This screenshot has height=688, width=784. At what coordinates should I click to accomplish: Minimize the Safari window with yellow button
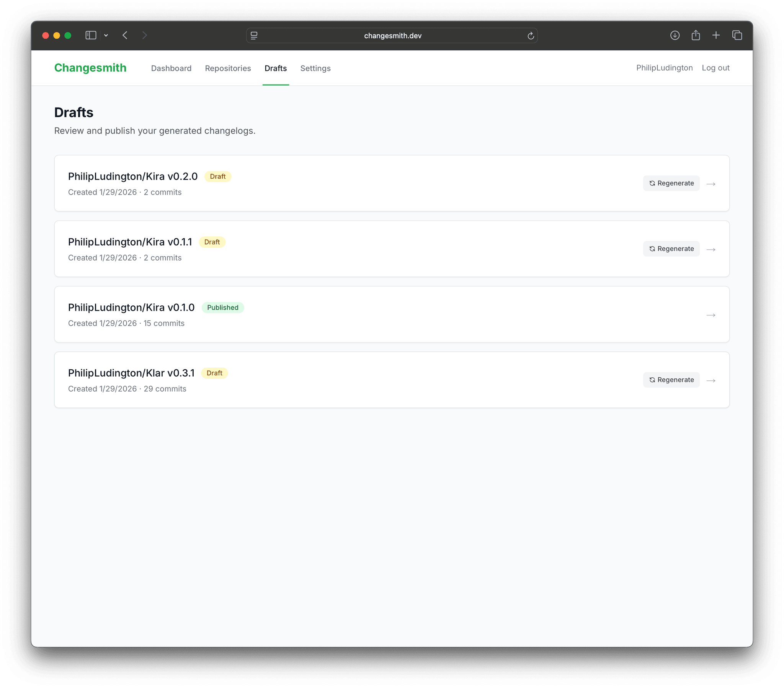(x=57, y=36)
